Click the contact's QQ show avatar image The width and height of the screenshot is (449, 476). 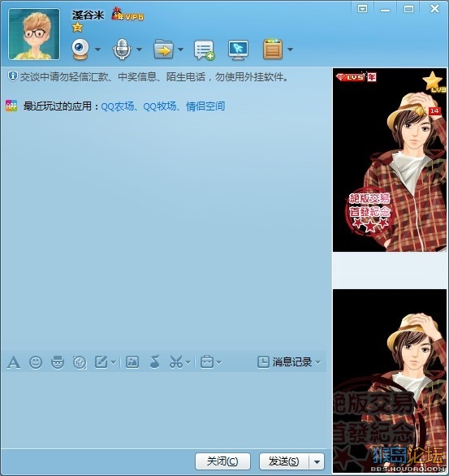(390, 160)
